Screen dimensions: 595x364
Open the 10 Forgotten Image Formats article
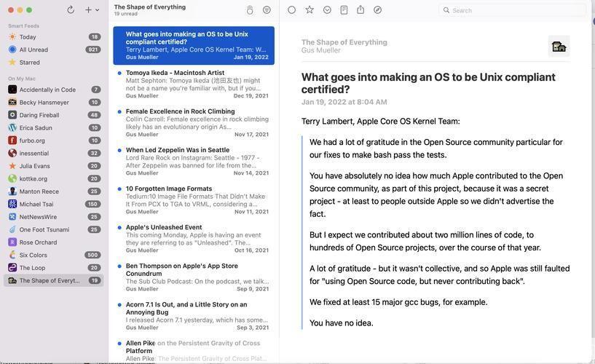169,189
